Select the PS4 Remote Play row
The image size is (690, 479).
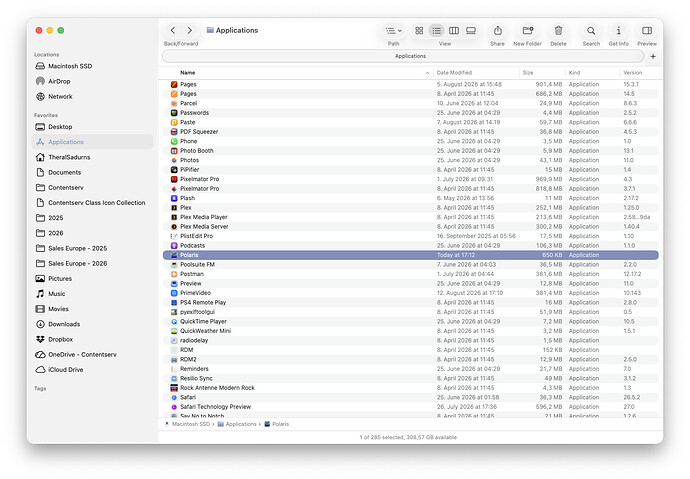tap(411, 303)
